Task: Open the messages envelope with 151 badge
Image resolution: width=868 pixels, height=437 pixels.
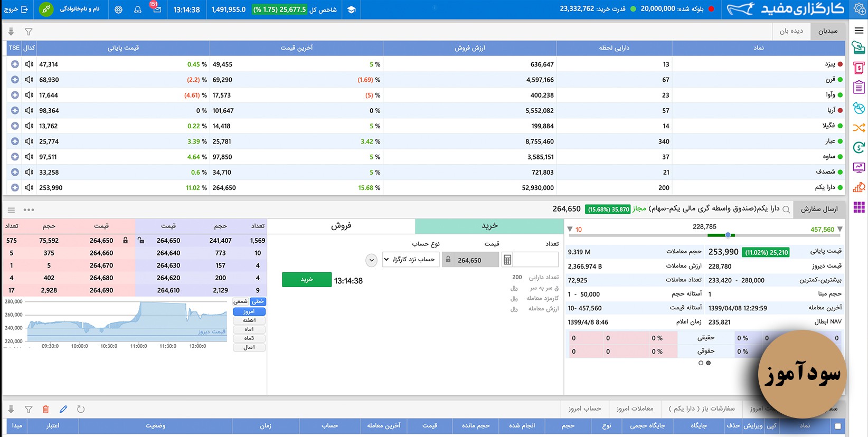Action: tap(156, 8)
